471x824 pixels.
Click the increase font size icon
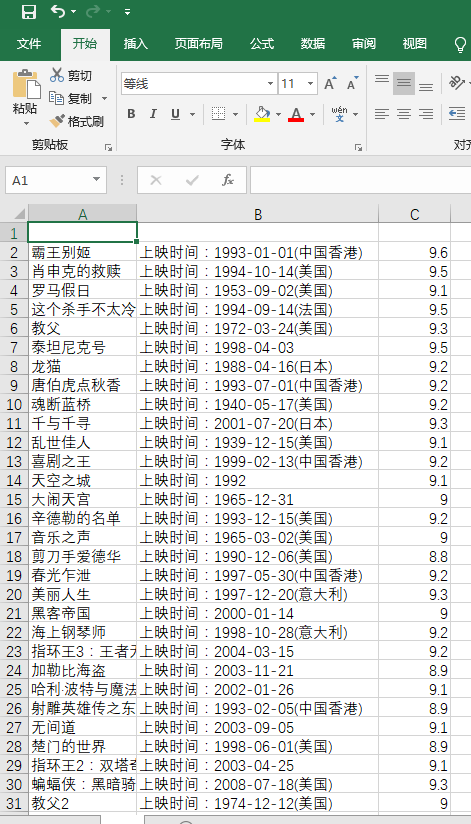pyautogui.click(x=330, y=83)
